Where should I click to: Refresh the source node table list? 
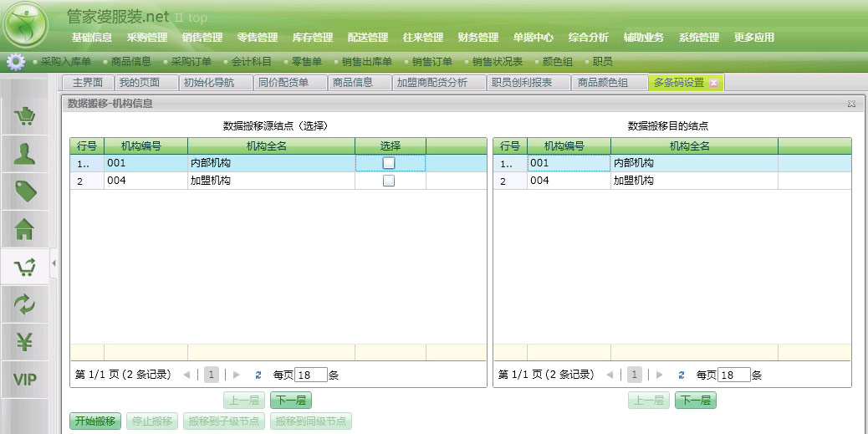258,375
